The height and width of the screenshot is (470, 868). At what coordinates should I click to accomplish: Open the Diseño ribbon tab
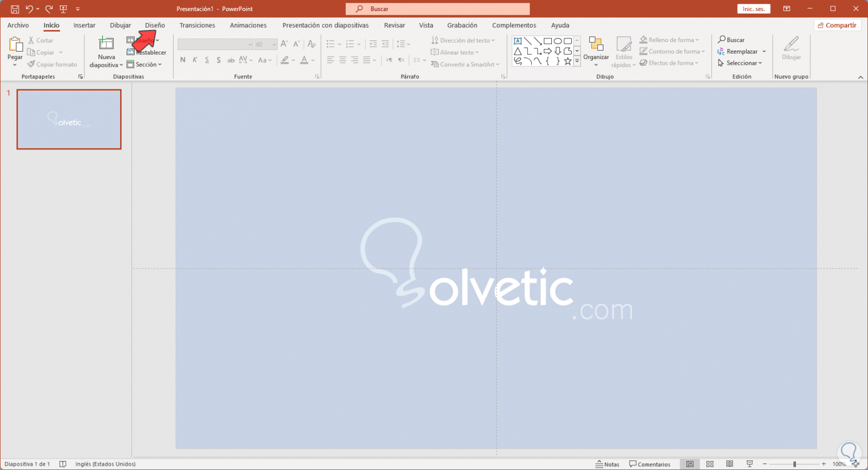click(155, 25)
